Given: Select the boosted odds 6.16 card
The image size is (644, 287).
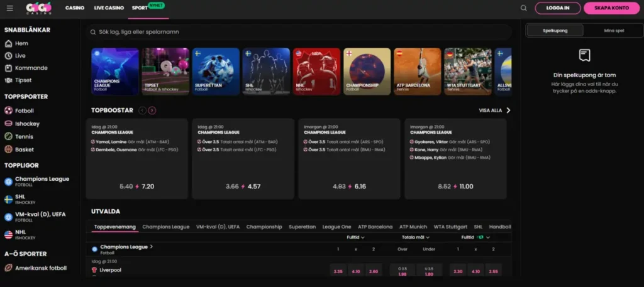Looking at the screenshot, I should tap(349, 159).
